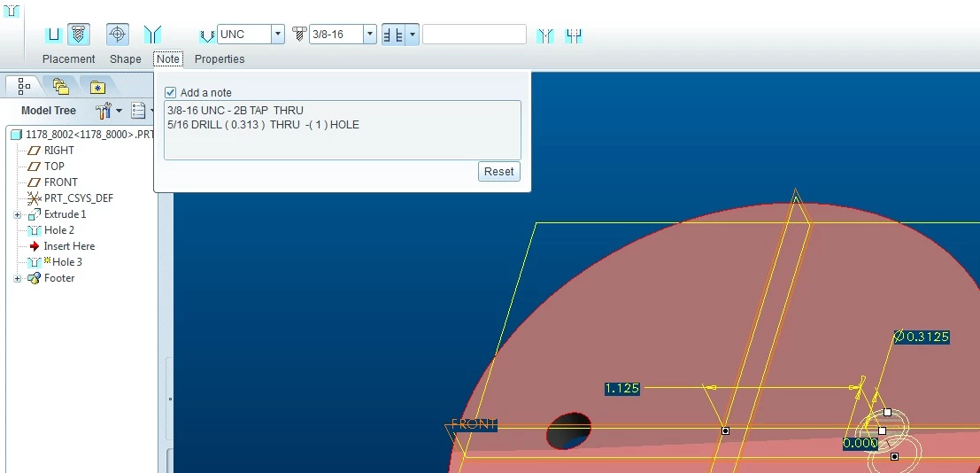Click the counterbore icon at toolbar right

tap(573, 35)
